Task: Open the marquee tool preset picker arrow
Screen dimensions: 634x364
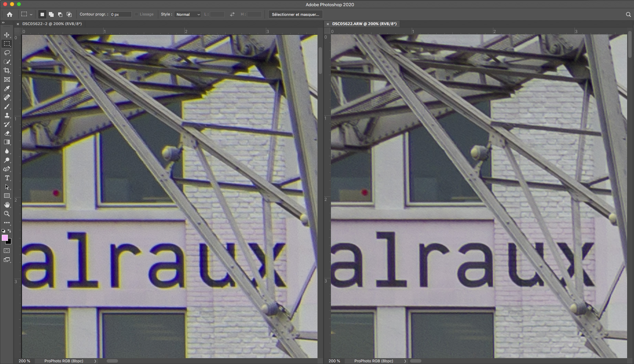Action: [x=31, y=14]
